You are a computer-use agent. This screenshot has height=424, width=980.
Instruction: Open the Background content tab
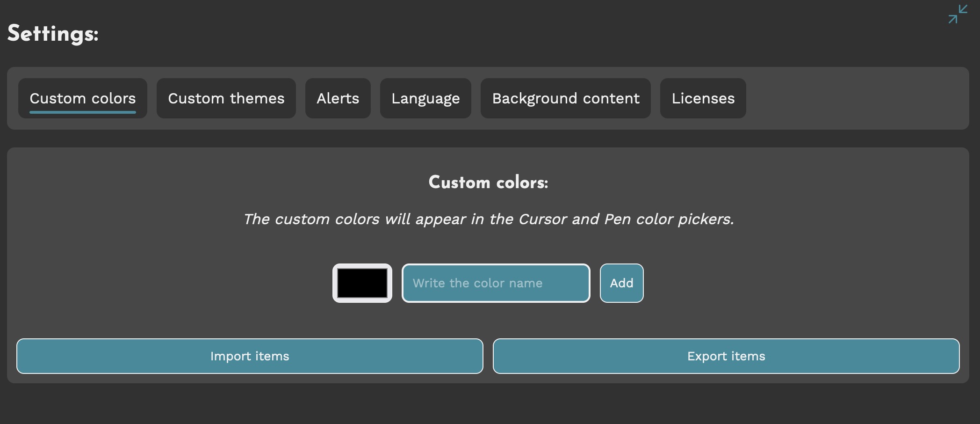566,98
